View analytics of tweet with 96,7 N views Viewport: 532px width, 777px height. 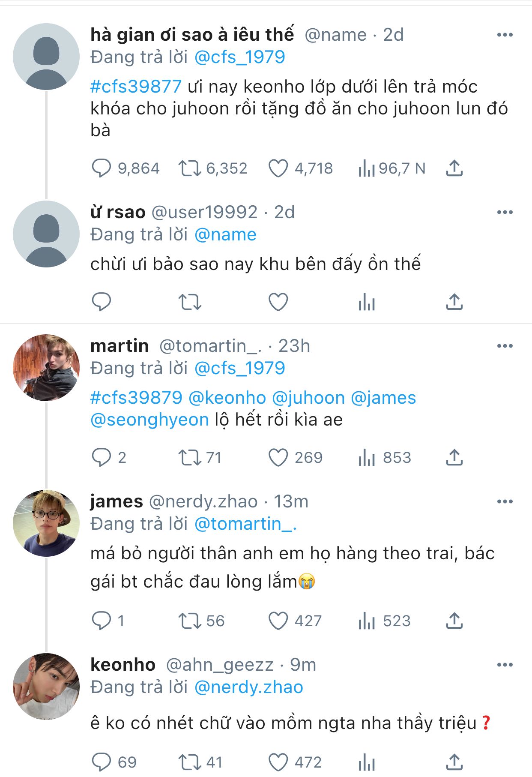367,168
